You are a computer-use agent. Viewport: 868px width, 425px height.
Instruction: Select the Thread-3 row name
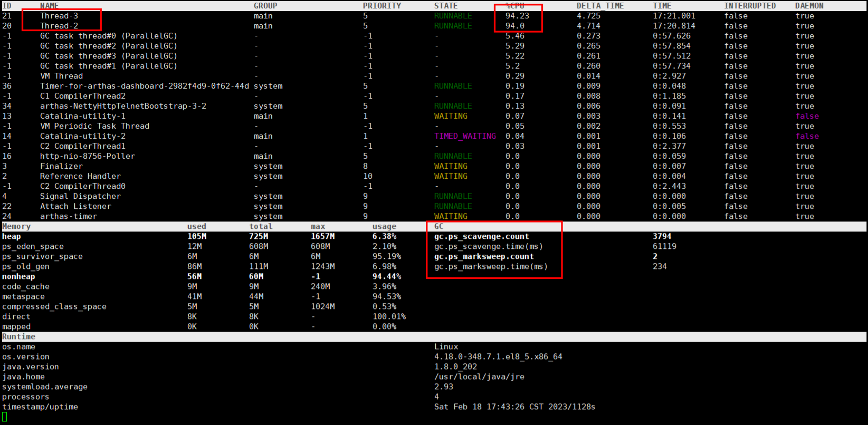[x=59, y=16]
